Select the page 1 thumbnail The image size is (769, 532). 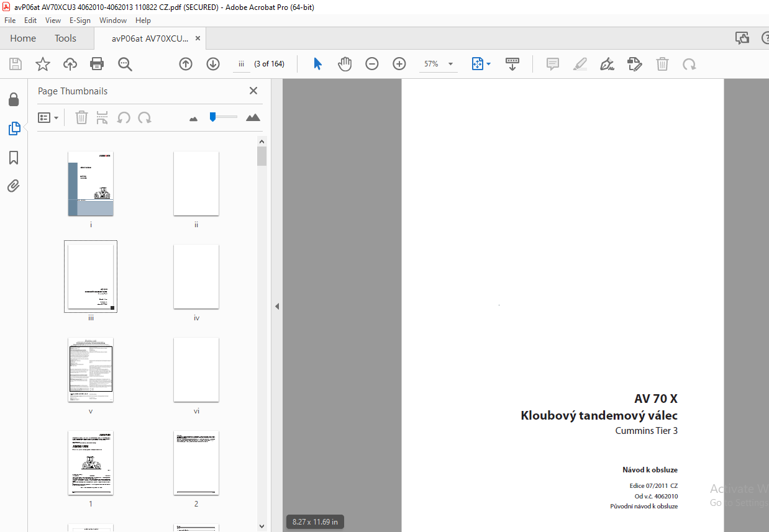[91, 463]
